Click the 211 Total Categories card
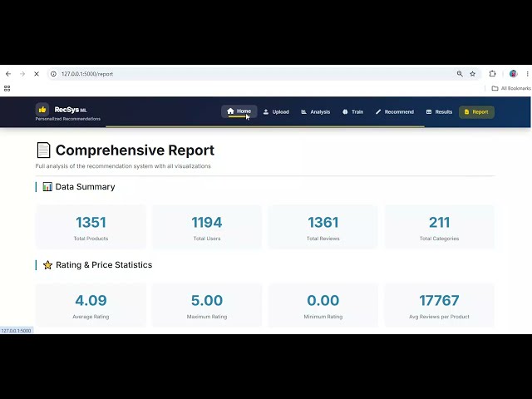532x399 pixels. [439, 227]
